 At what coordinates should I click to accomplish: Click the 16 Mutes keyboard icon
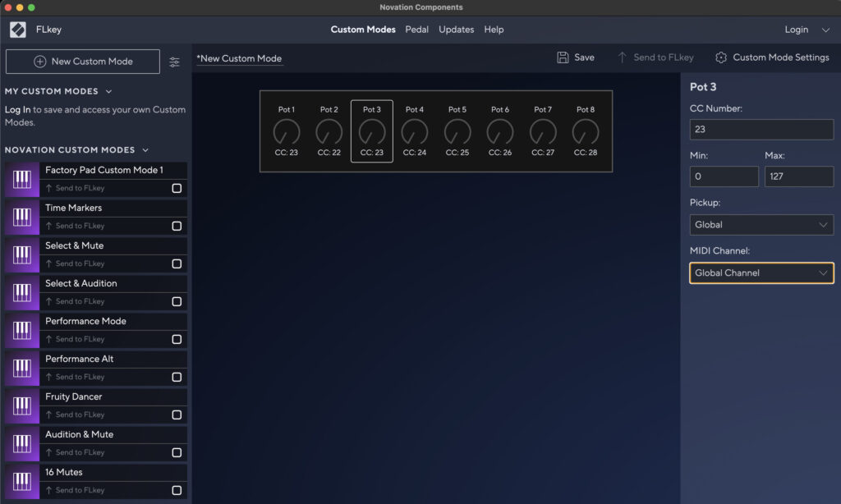coord(22,482)
